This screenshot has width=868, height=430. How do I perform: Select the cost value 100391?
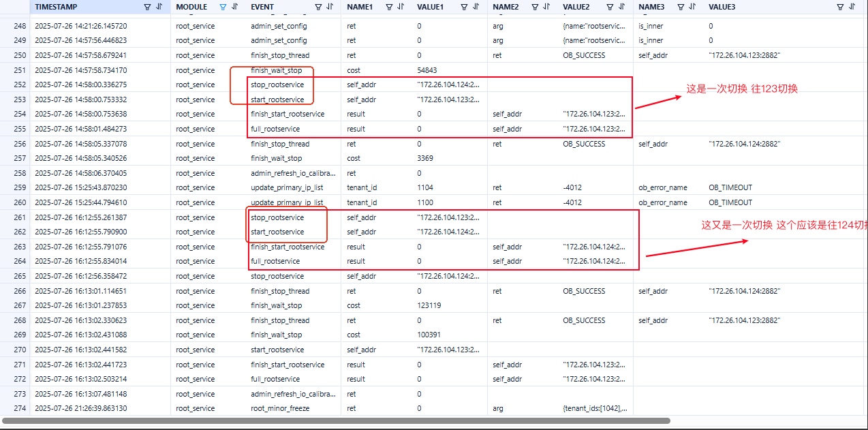[429, 335]
